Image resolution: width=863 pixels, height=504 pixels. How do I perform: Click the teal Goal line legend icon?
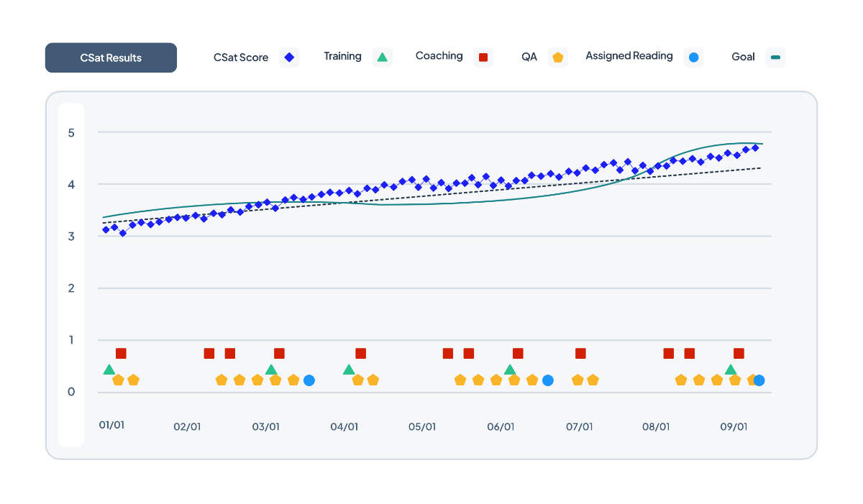coord(775,58)
